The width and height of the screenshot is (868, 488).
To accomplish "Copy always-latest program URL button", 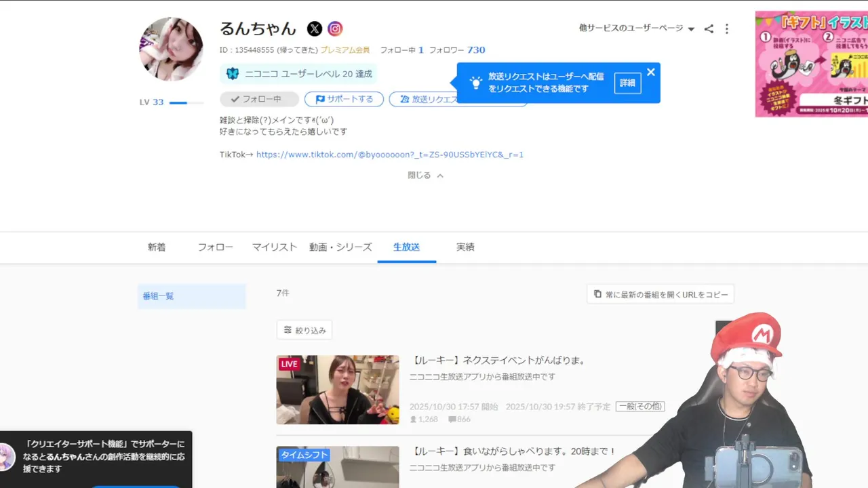I will [x=660, y=294].
